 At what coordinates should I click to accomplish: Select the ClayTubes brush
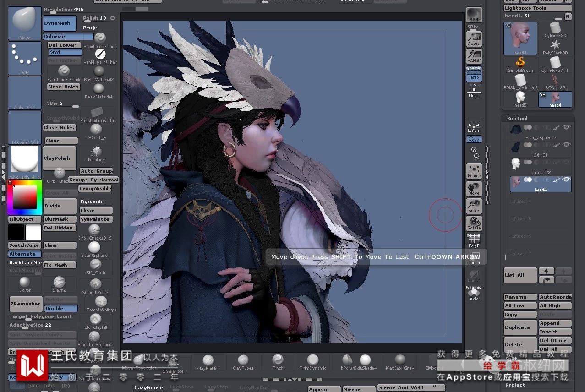243,362
